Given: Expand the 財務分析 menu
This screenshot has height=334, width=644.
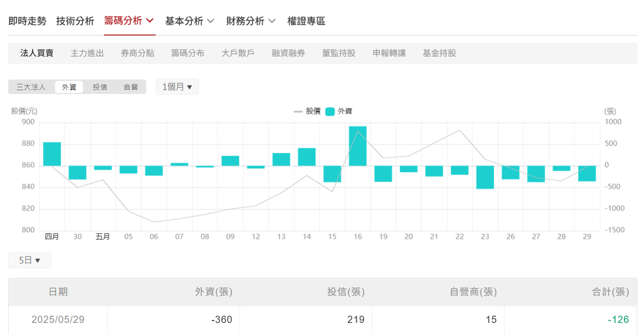Looking at the screenshot, I should [x=251, y=21].
